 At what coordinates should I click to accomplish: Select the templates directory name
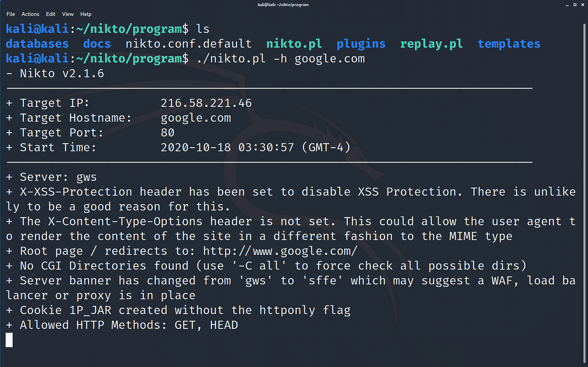coord(509,43)
